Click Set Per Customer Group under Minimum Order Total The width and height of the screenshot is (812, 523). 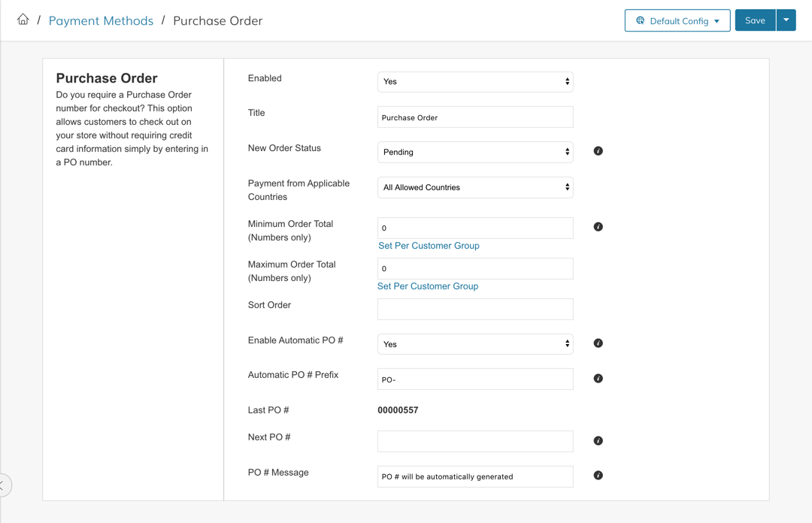(x=429, y=246)
